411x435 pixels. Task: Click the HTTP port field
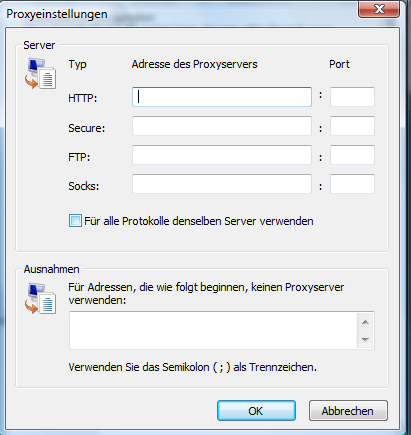(352, 97)
